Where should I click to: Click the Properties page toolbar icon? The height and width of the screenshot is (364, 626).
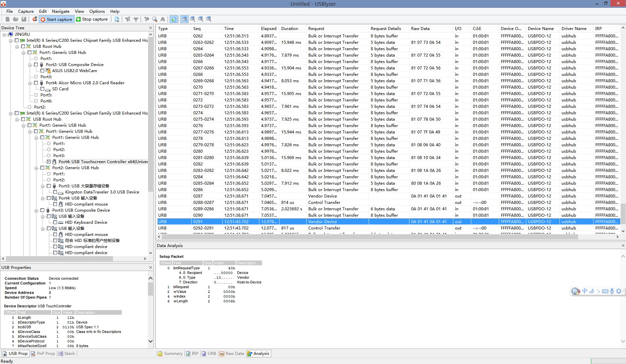pos(117,19)
